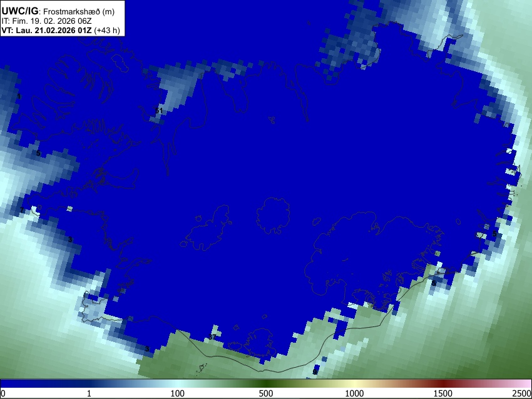The height and width of the screenshot is (399, 532).
Task: Click the dark red segment of the color bar
Action: (x=443, y=384)
